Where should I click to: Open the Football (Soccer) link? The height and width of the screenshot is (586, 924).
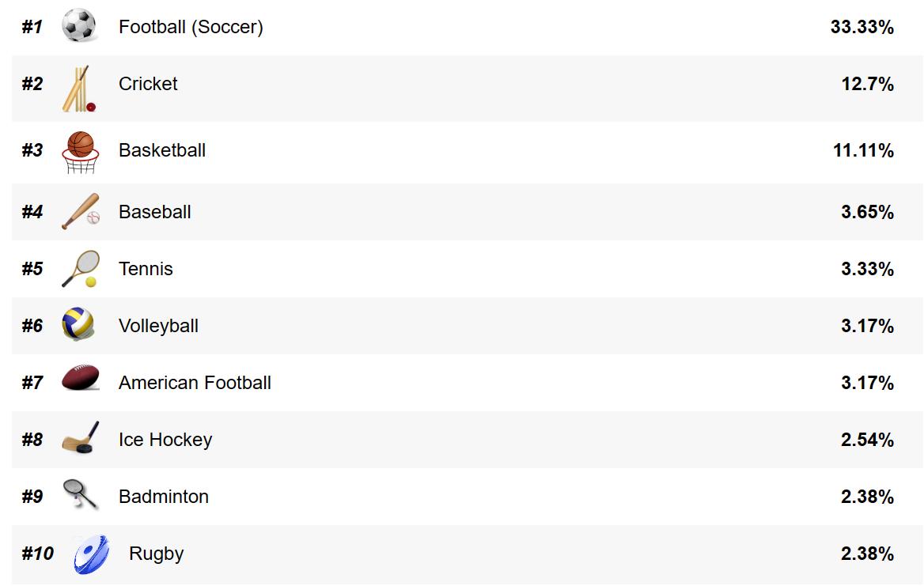191,27
